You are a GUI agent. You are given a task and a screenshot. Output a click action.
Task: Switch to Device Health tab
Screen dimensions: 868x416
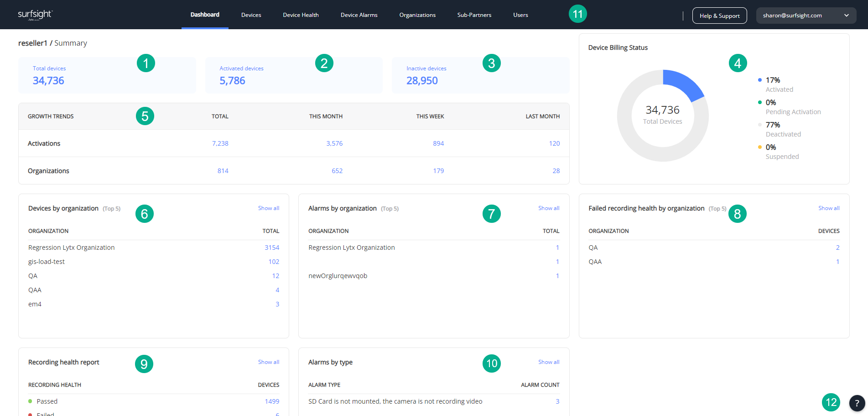click(x=301, y=15)
